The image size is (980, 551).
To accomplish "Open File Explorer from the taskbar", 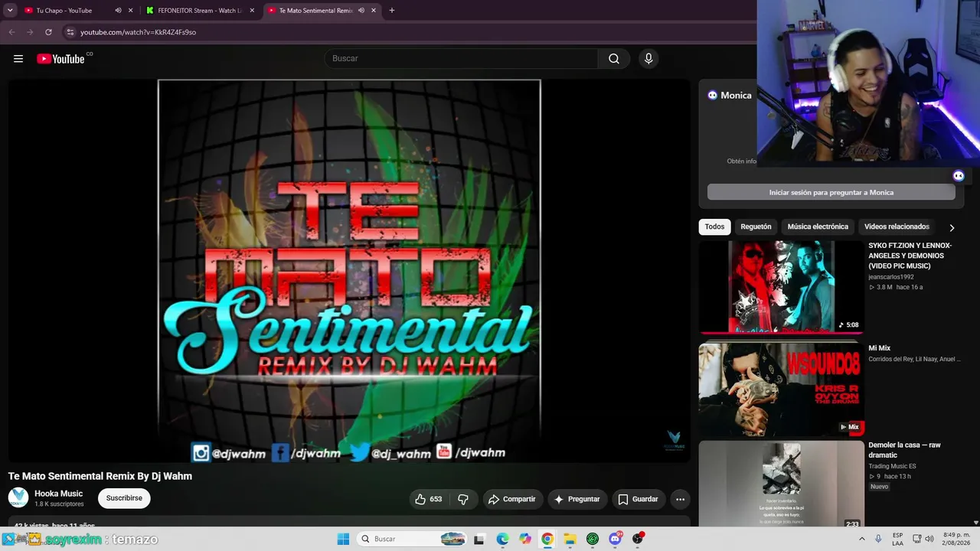I will [x=570, y=539].
